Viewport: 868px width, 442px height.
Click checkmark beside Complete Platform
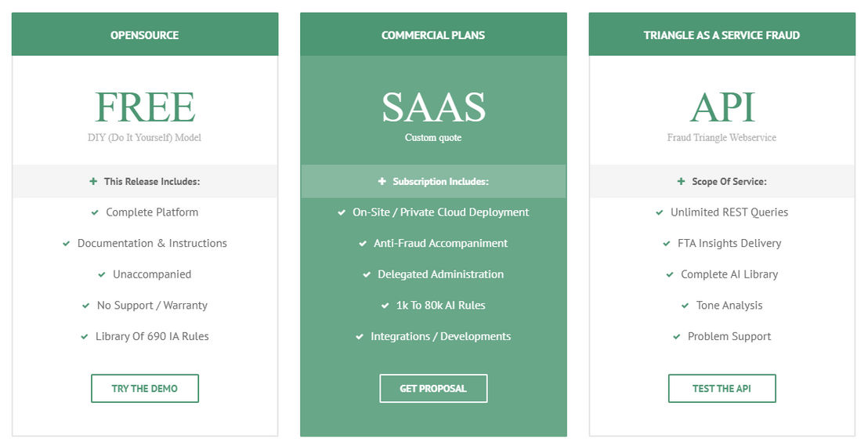tap(95, 212)
